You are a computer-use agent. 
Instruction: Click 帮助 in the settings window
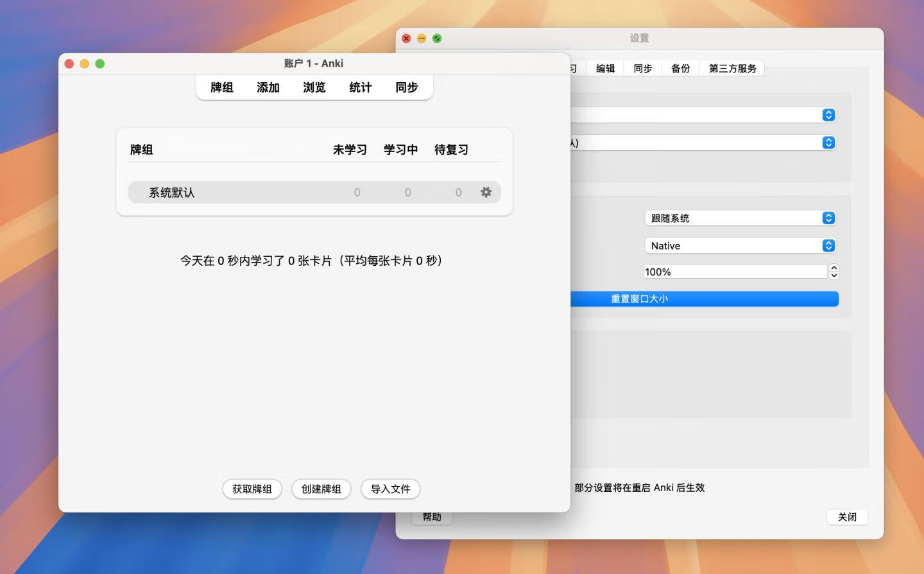point(432,517)
